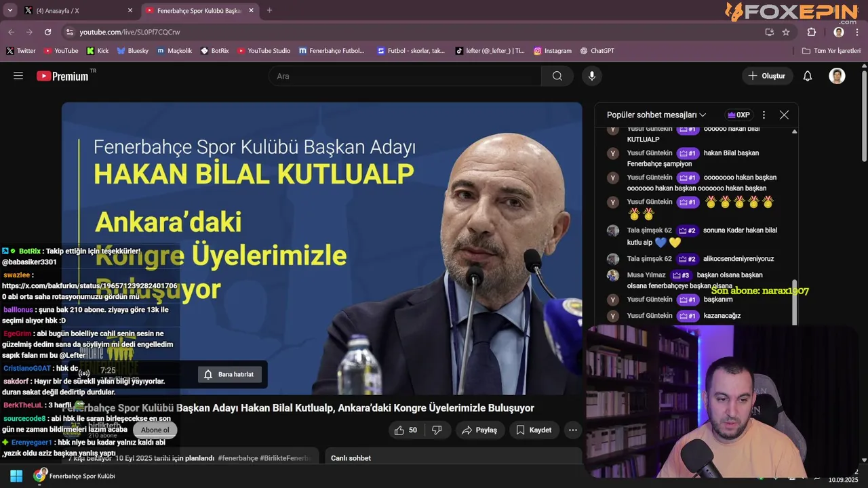The image size is (868, 488).
Task: Open the Chrome three-dot menu
Action: point(858,32)
